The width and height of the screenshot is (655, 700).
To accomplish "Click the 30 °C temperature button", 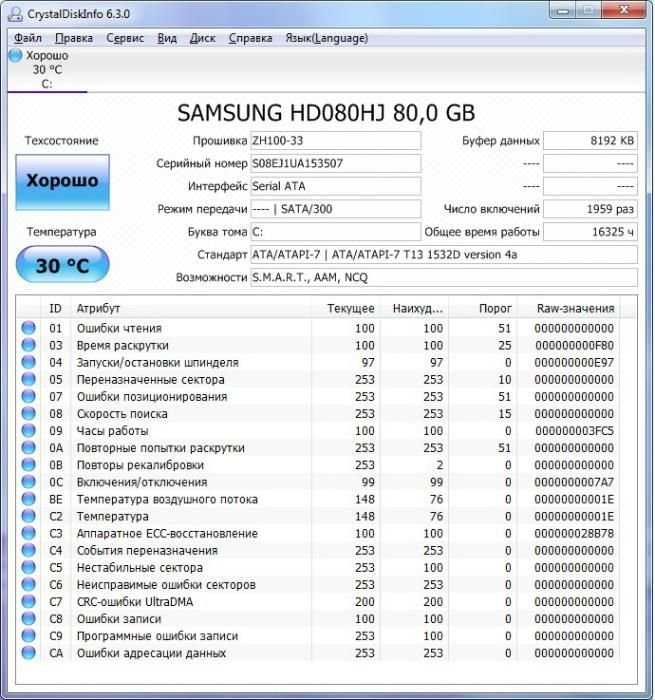I will click(x=63, y=265).
